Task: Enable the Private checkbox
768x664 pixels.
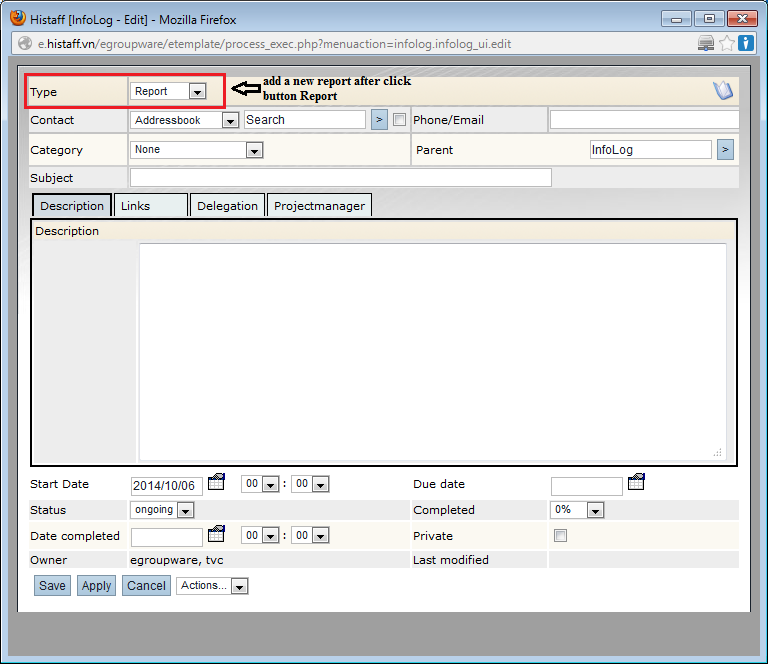Action: [560, 536]
